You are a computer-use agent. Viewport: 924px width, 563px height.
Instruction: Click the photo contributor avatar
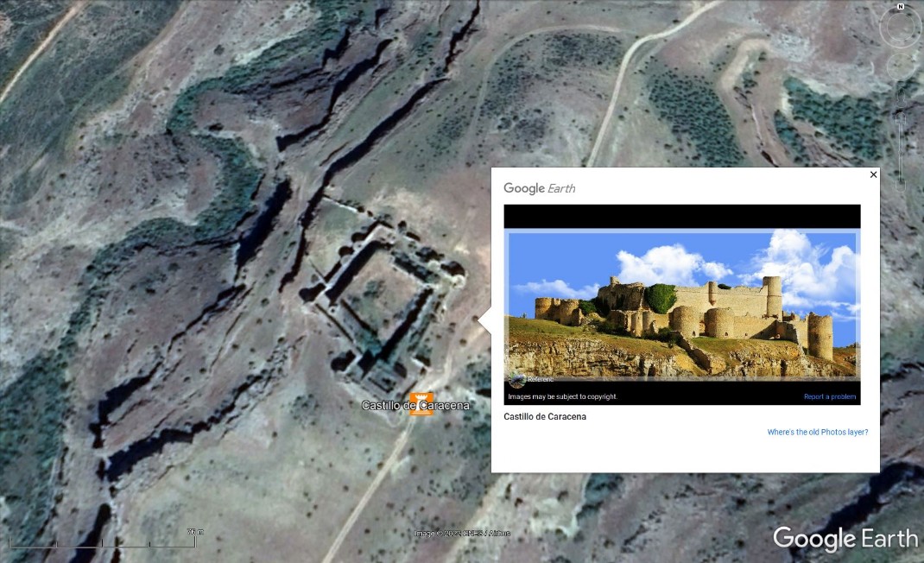516,380
